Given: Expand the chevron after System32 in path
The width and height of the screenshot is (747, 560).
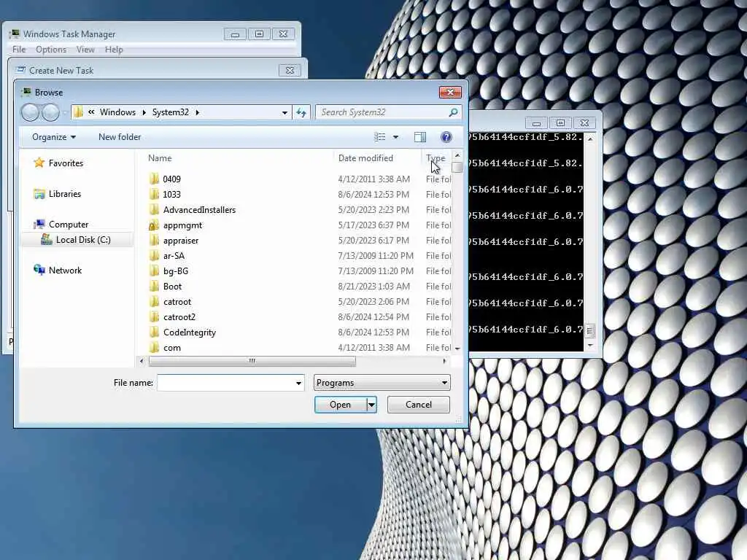Looking at the screenshot, I should click(x=197, y=112).
